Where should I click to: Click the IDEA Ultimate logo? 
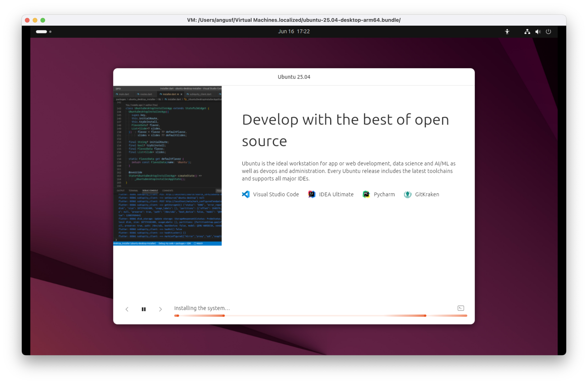[x=311, y=195]
